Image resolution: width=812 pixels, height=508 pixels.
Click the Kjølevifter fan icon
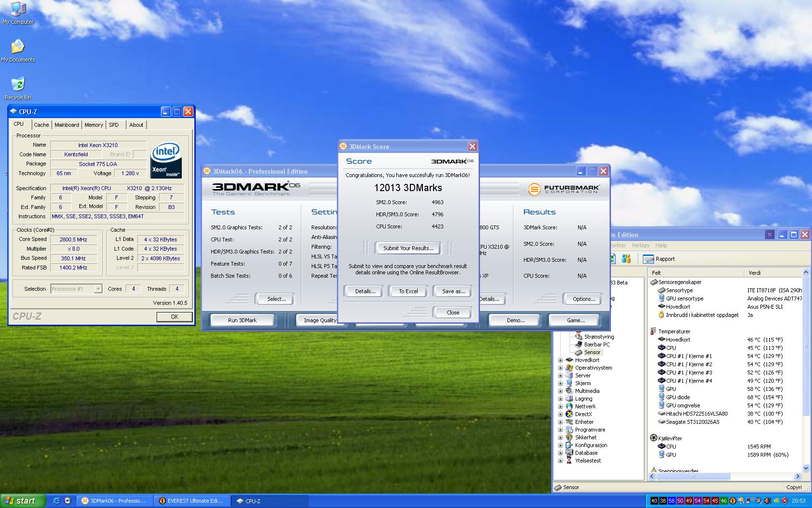[653, 438]
